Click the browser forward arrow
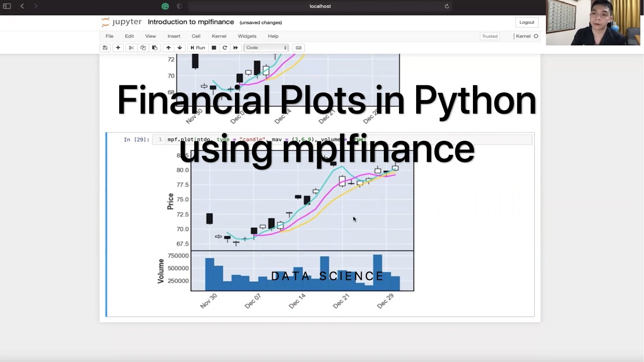Screen dimensions: 644x362 [x=36, y=6]
